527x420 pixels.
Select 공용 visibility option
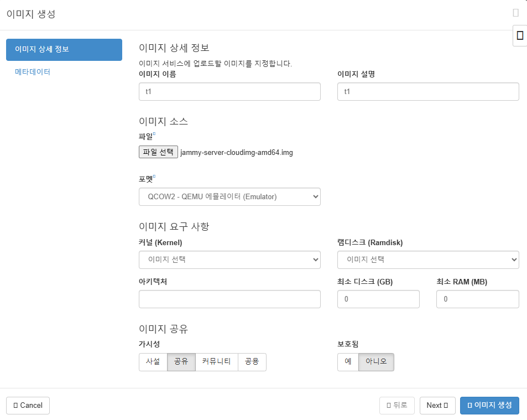pyautogui.click(x=252, y=362)
